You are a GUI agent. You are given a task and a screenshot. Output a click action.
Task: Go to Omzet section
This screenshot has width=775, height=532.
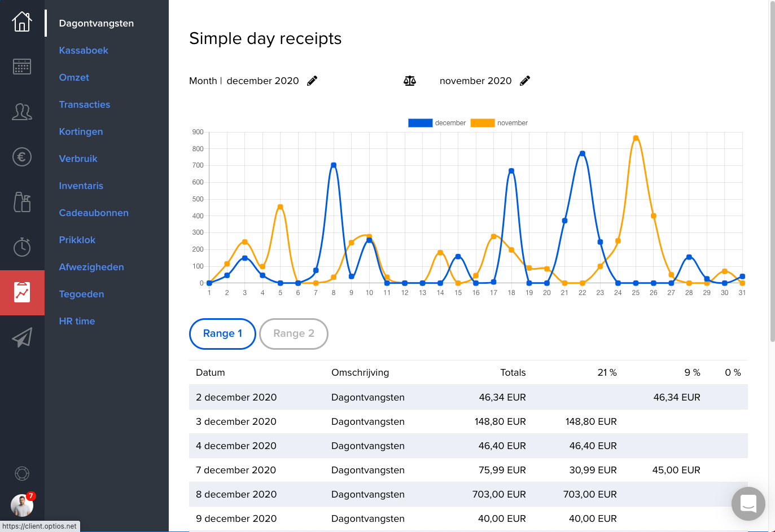[74, 77]
